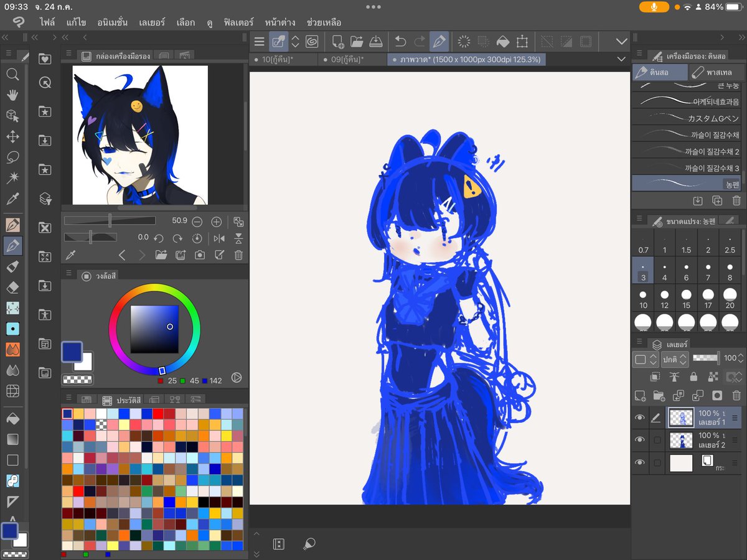Open the แก้ไข menu
Viewport: 747px width, 560px height.
(x=76, y=22)
